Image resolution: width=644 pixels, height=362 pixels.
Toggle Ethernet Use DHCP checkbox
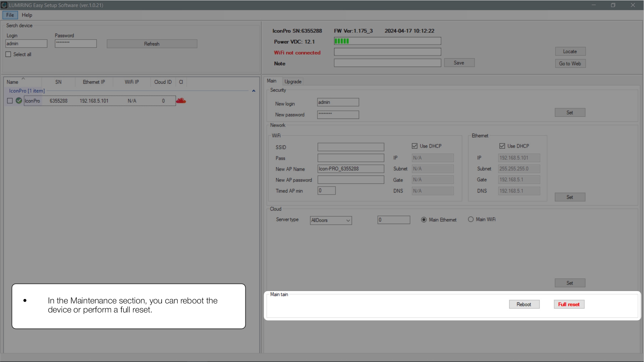coord(502,146)
